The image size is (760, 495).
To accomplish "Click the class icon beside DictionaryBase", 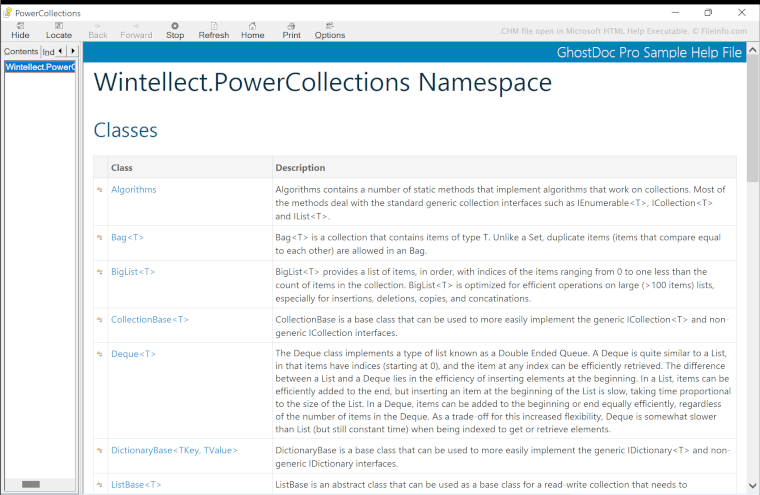I will 100,450.
